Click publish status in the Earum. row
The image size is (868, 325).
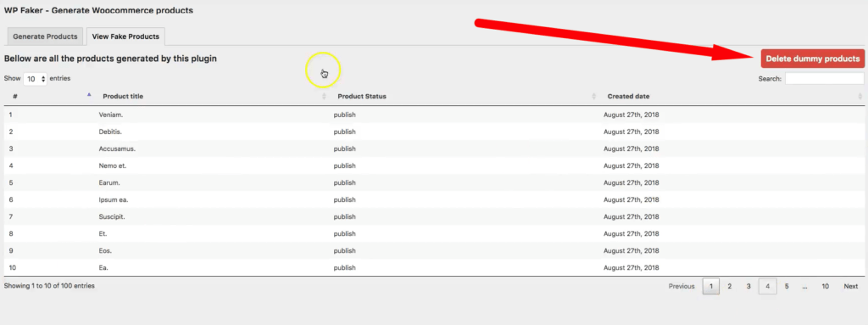pyautogui.click(x=344, y=182)
